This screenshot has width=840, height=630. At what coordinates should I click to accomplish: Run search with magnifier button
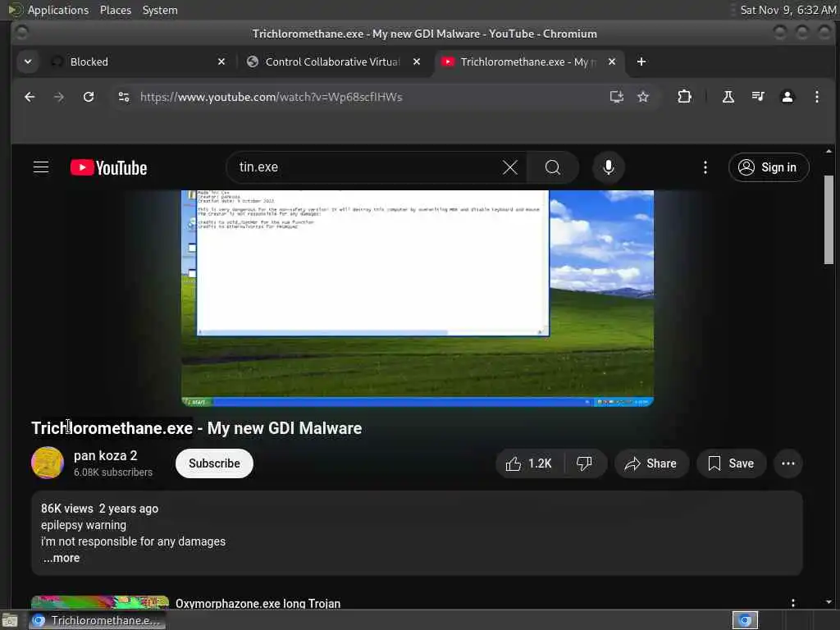553,167
